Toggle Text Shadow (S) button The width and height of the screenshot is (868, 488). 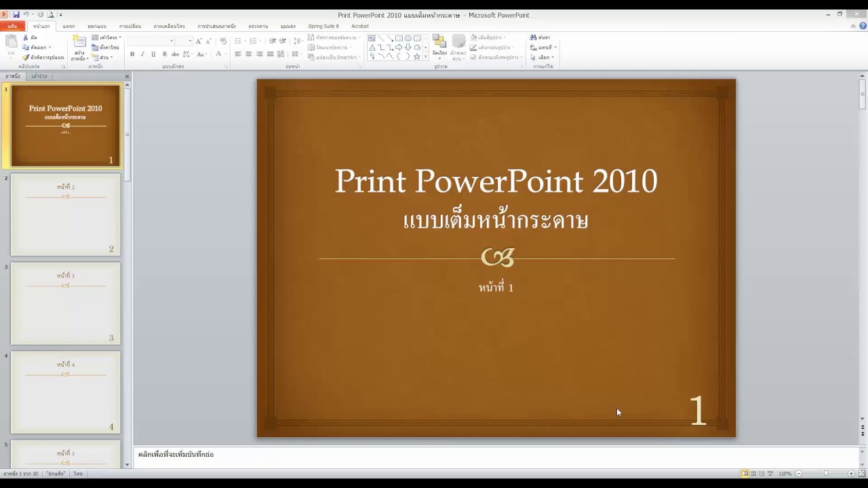(164, 54)
